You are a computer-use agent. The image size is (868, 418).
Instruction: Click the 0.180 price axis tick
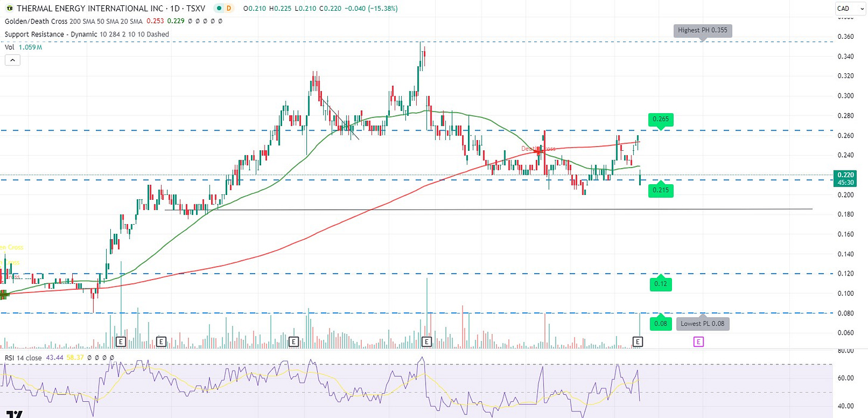[x=847, y=214]
